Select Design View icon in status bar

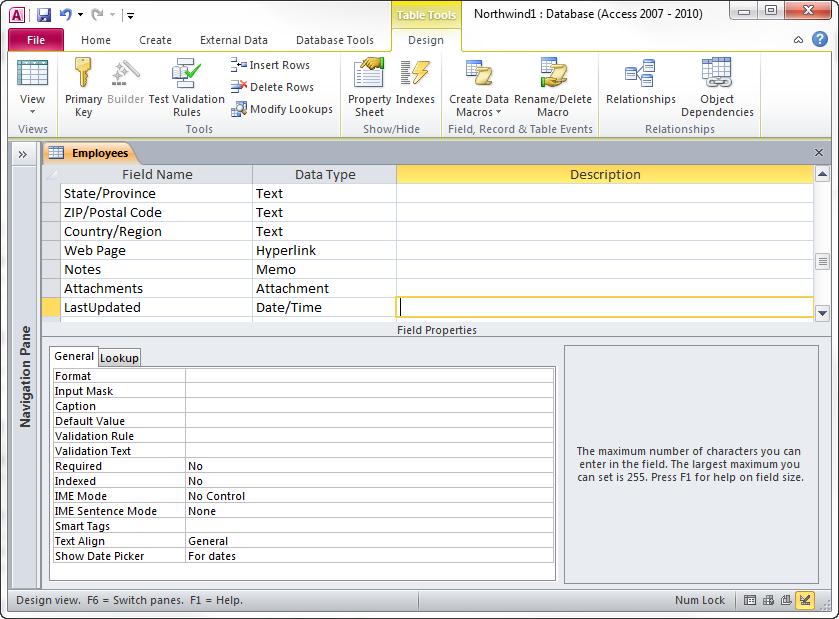805,600
